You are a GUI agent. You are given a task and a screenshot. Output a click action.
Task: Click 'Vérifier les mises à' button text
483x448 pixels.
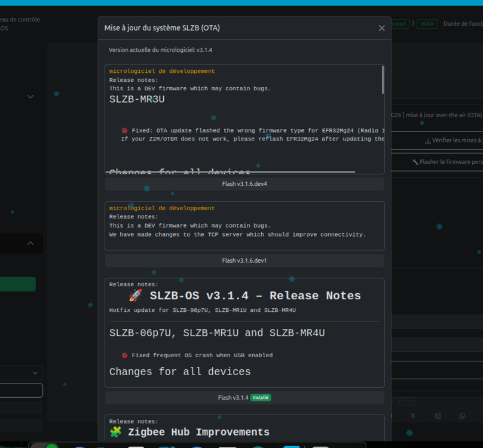click(x=457, y=140)
